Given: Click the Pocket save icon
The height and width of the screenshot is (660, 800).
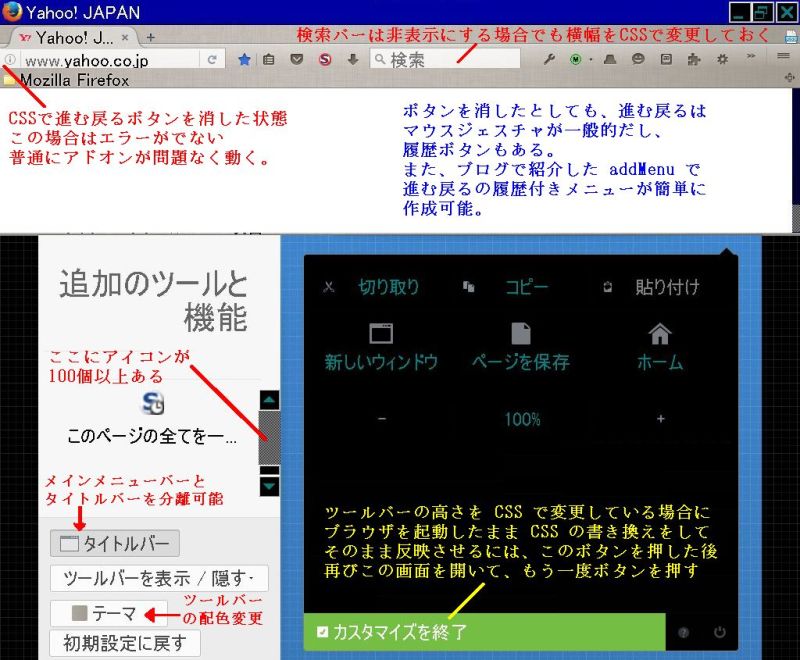Looking at the screenshot, I should [x=296, y=60].
